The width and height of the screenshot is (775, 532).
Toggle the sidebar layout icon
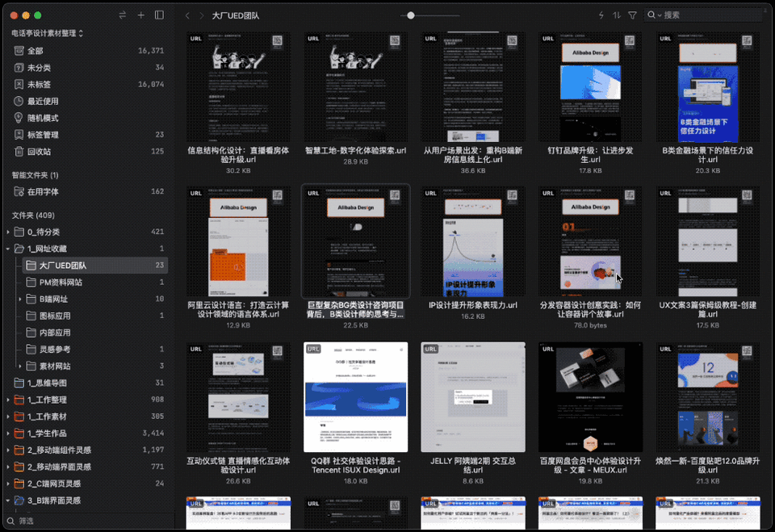[159, 15]
